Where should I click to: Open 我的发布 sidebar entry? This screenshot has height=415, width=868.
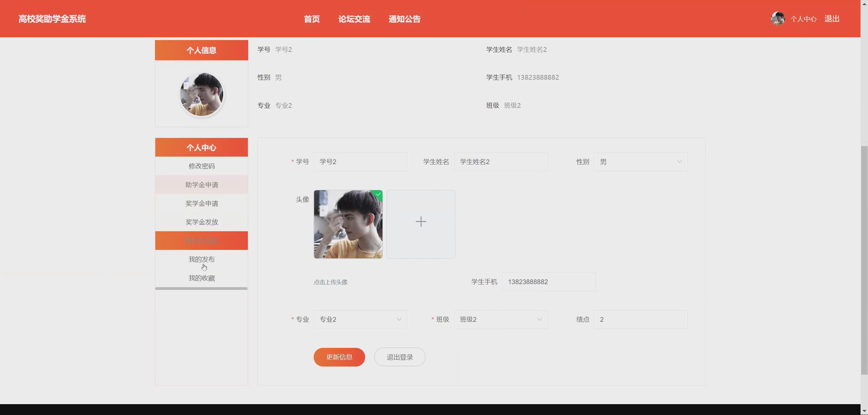pos(201,259)
